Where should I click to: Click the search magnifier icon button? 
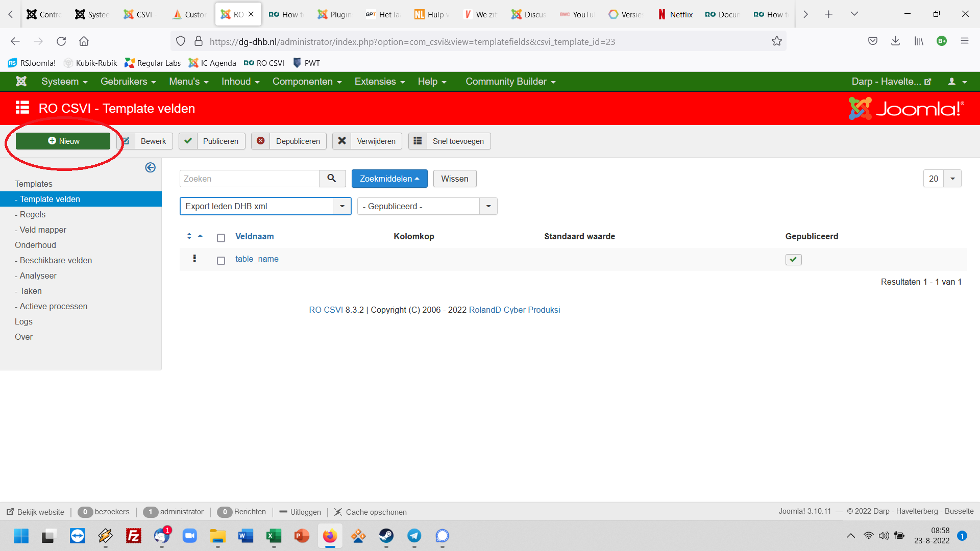pos(332,179)
